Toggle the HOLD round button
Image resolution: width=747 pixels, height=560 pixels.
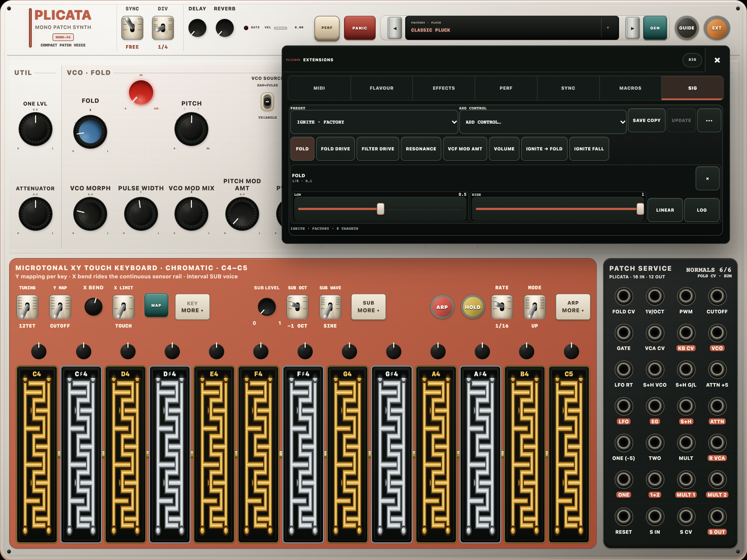[472, 307]
